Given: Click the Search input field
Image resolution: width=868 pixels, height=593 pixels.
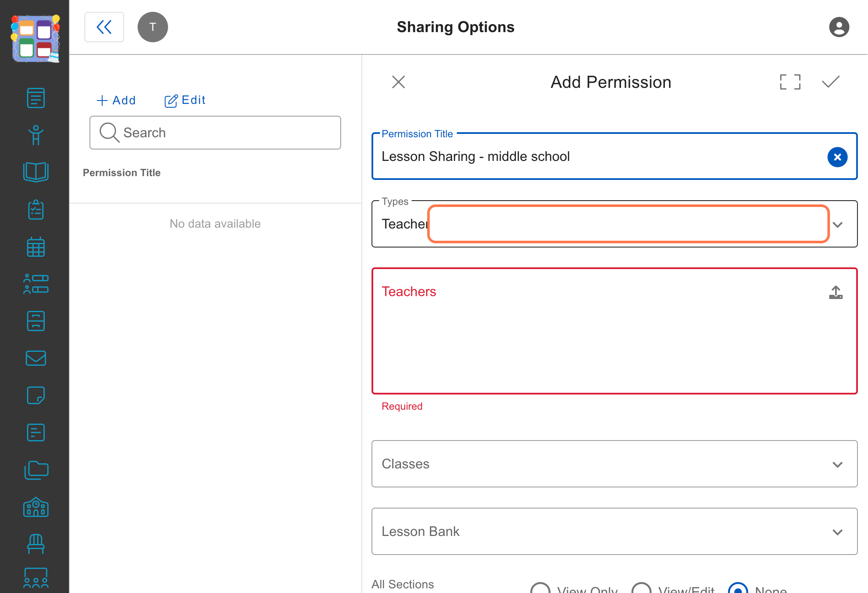Looking at the screenshot, I should [x=215, y=133].
